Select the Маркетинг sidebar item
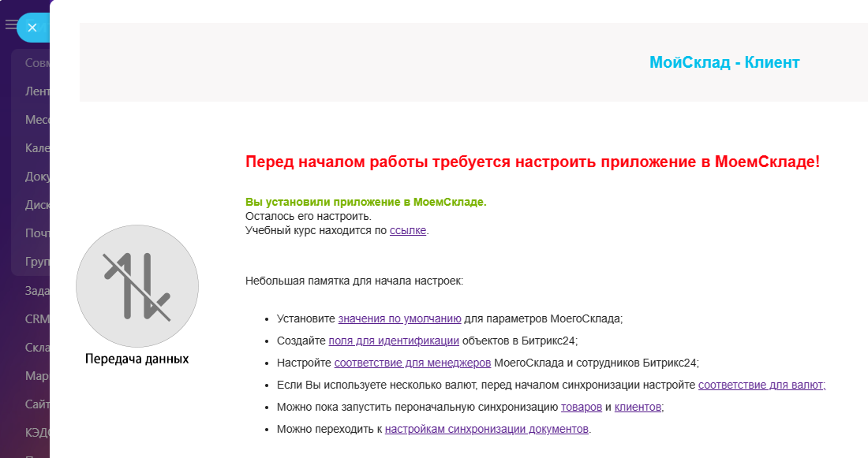The height and width of the screenshot is (458, 868). (x=37, y=376)
